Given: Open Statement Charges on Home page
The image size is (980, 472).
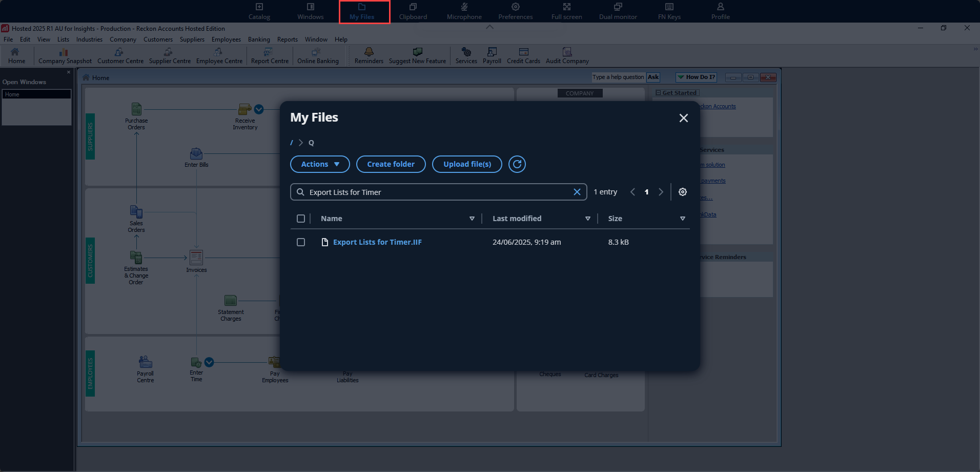Looking at the screenshot, I should pos(231,308).
